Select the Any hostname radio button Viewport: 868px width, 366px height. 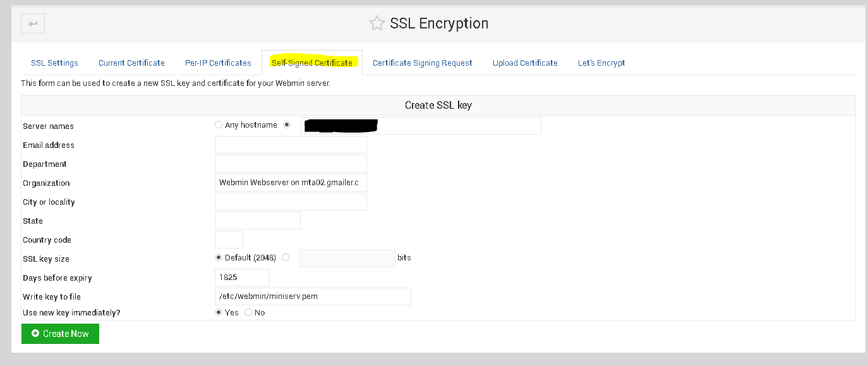tap(219, 125)
